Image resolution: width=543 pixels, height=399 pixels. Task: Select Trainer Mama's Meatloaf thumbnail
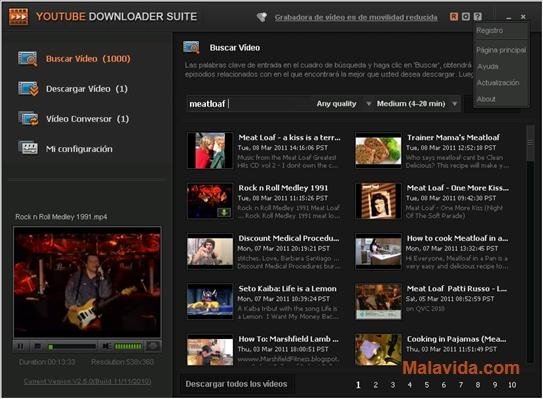pos(378,151)
